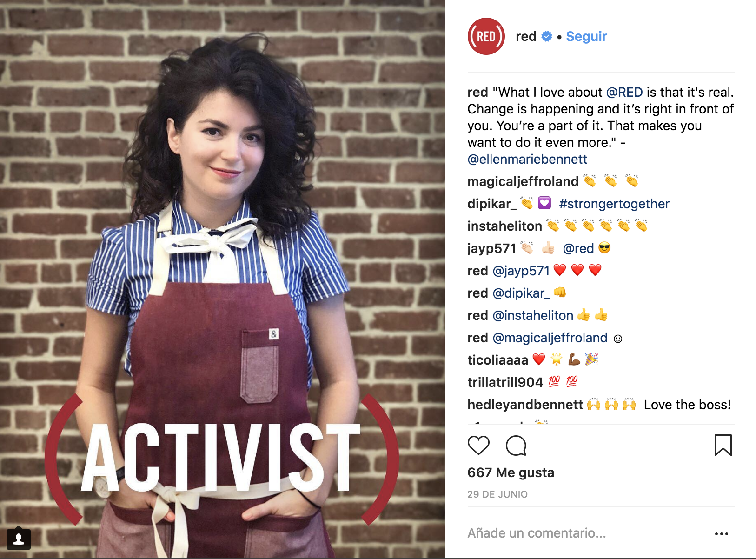Open the ticoliaaaa commenter profile

click(x=497, y=360)
